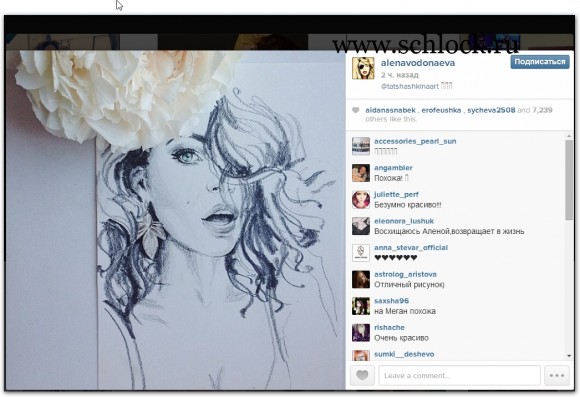The image size is (580, 397).
Task: Click the hearts comment from anna_stevar_official
Action: point(395,258)
